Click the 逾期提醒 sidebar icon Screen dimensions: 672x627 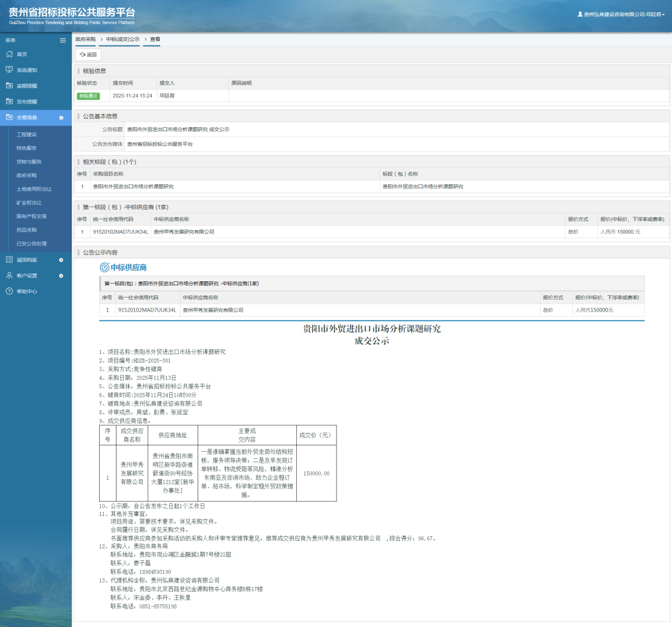click(9, 86)
